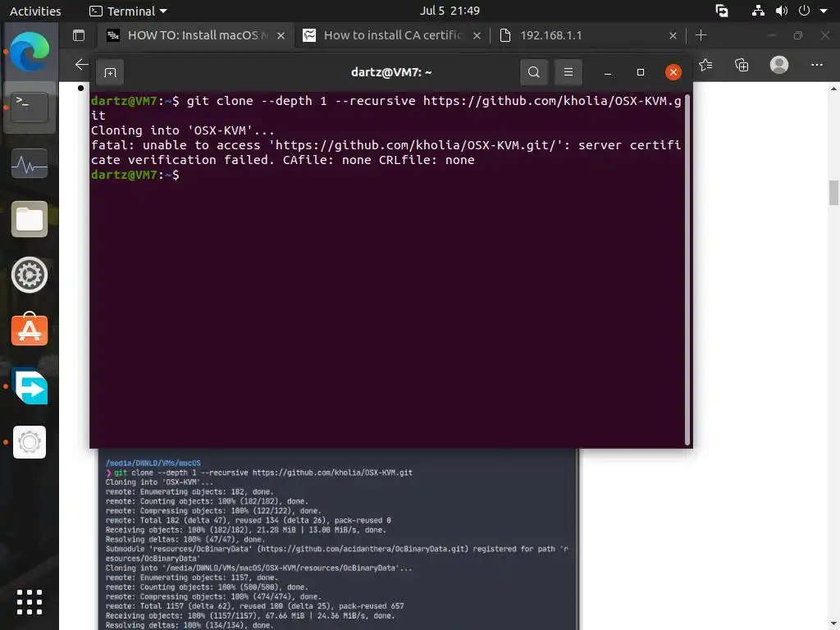Image resolution: width=840 pixels, height=630 pixels.
Task: Open a new terminal tab
Action: coord(110,72)
